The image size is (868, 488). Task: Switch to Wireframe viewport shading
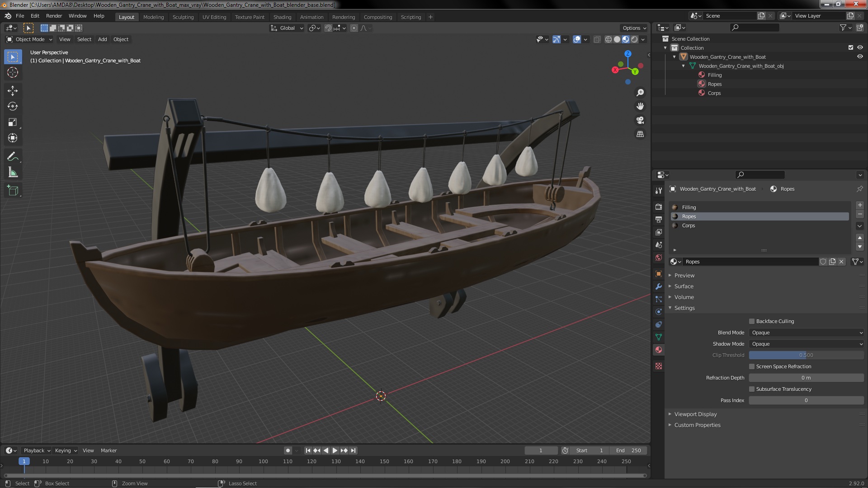609,40
